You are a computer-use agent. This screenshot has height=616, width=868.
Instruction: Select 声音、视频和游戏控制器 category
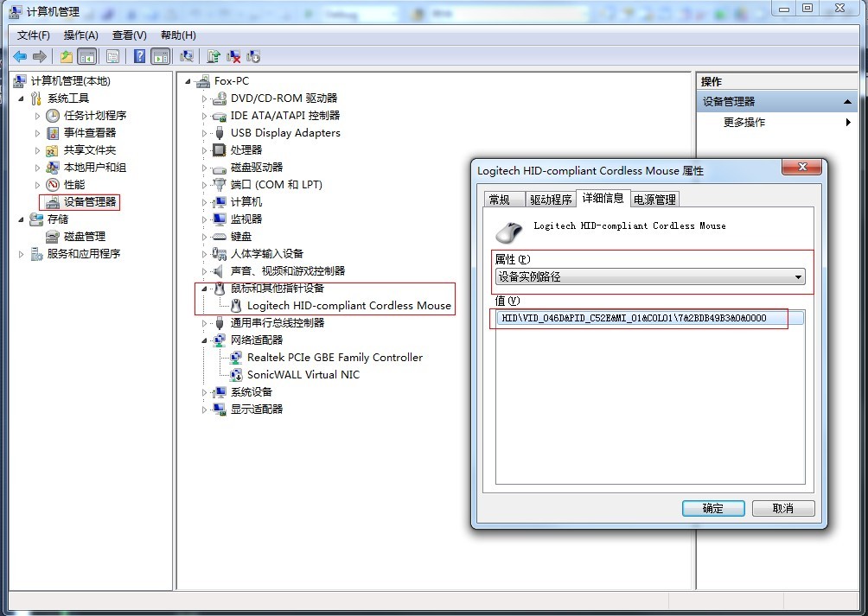[287, 271]
